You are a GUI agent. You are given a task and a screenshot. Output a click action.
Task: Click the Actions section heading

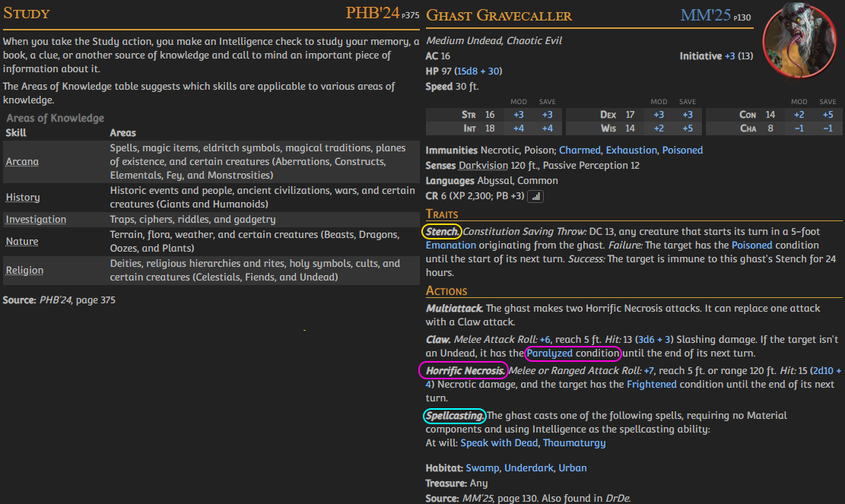click(x=446, y=290)
